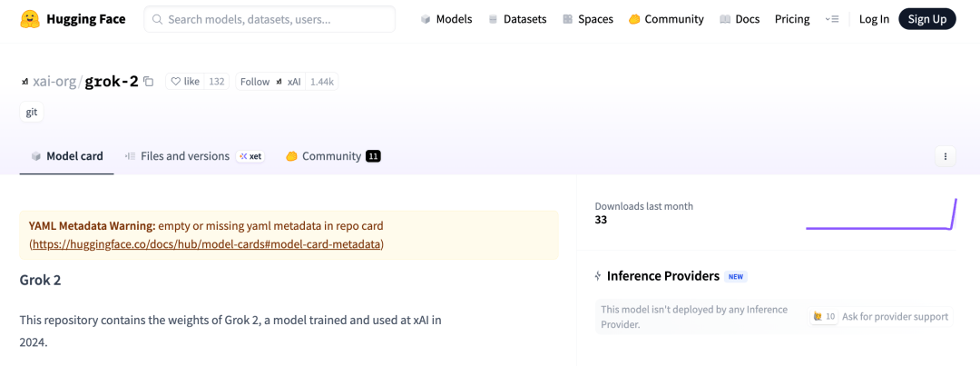This screenshot has width=980, height=366.
Task: Click the Inference Providers lightning icon
Action: [598, 276]
